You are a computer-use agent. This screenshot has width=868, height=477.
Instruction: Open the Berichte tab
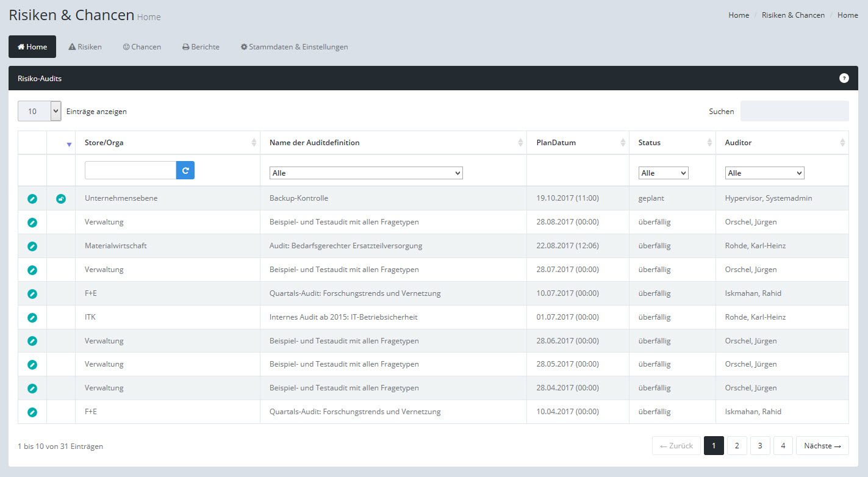click(201, 47)
